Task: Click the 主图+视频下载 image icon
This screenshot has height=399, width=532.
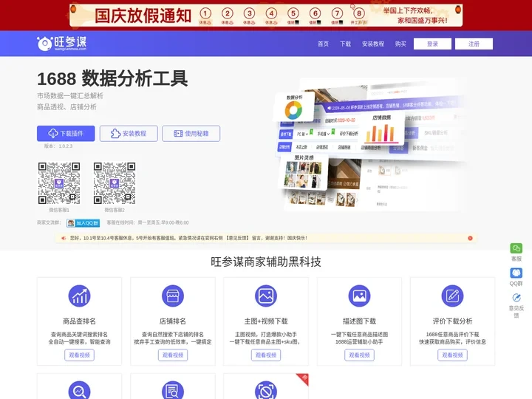Action: tap(266, 296)
